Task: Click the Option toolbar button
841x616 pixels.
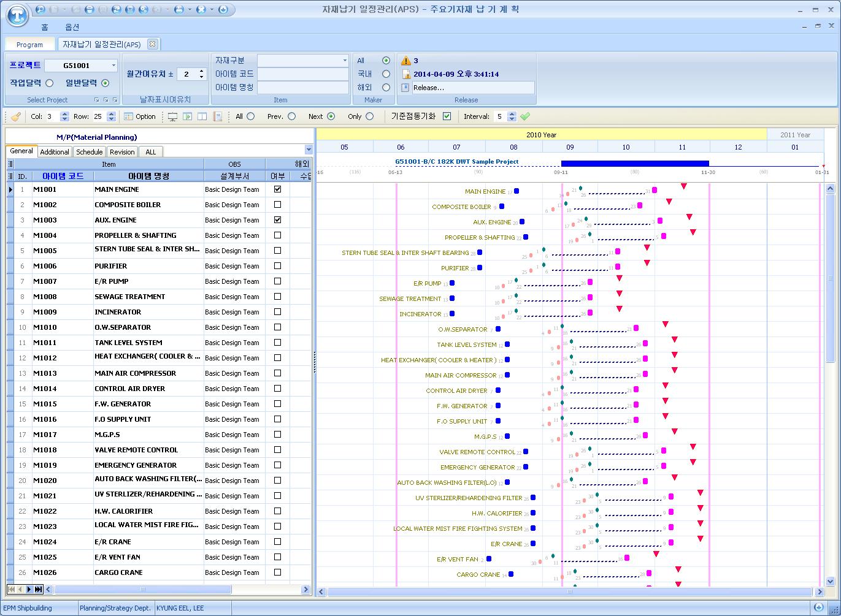Action: pyautogui.click(x=140, y=116)
